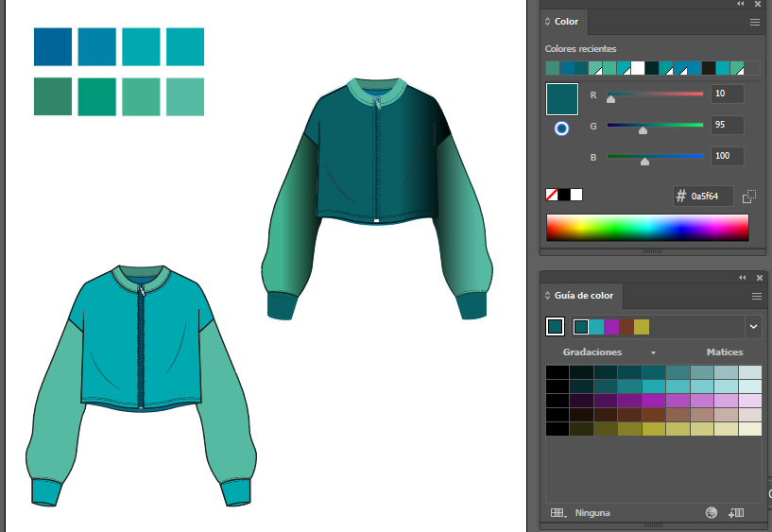
Task: Set base color using outlined teal swatch
Action: pyautogui.click(x=555, y=326)
